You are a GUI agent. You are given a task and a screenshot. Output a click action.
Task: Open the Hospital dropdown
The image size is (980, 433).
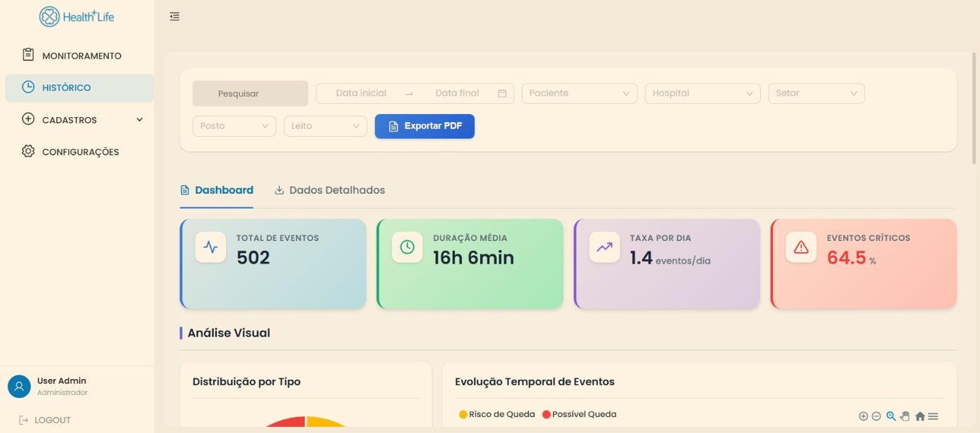(x=703, y=93)
